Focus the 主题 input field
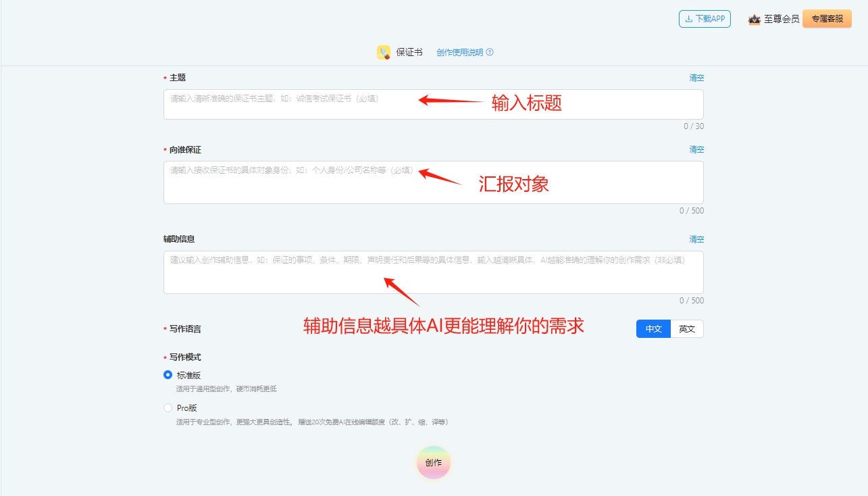 tap(433, 104)
